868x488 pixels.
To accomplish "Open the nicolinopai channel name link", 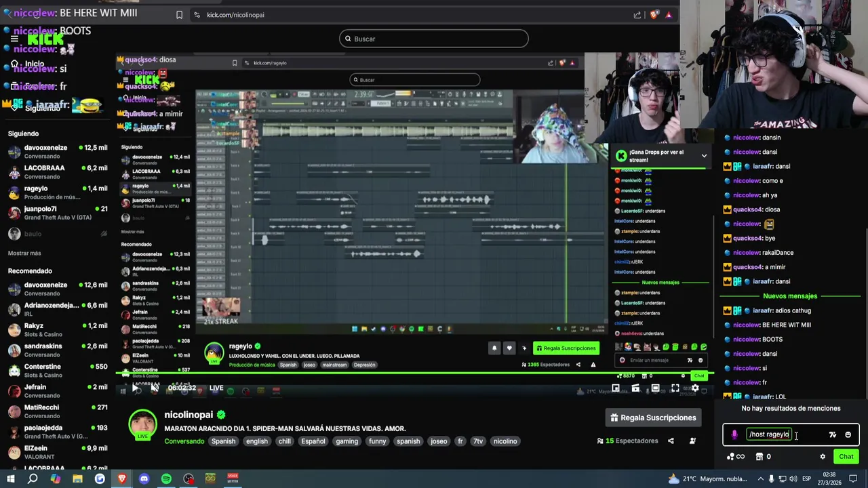I will pos(189,415).
